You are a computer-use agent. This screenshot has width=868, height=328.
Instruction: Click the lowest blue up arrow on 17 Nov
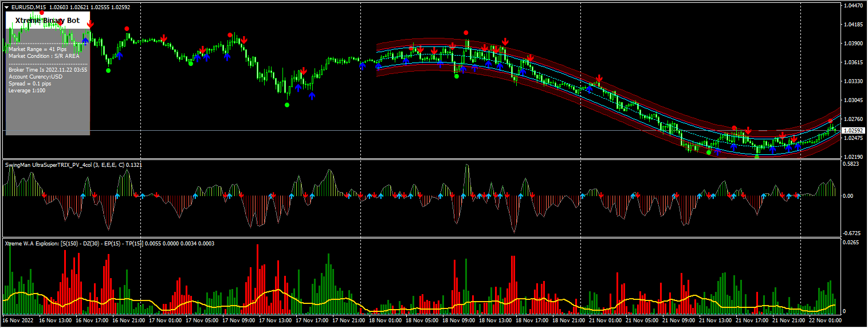pos(312,96)
